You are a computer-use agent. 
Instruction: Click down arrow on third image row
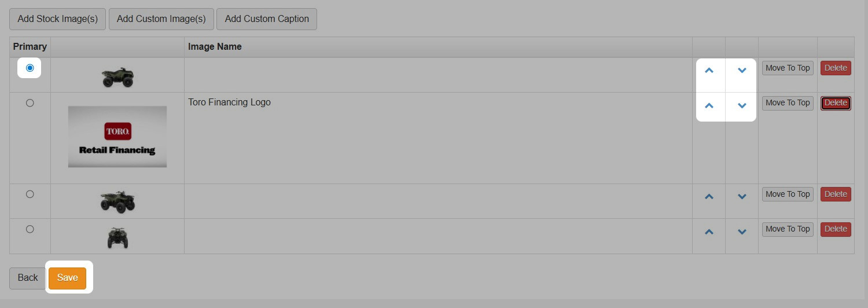tap(742, 197)
